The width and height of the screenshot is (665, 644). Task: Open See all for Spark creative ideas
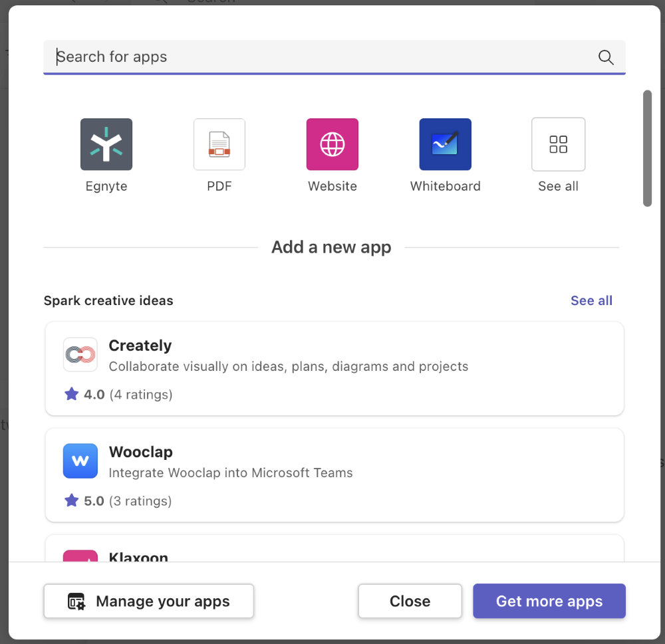pos(591,300)
